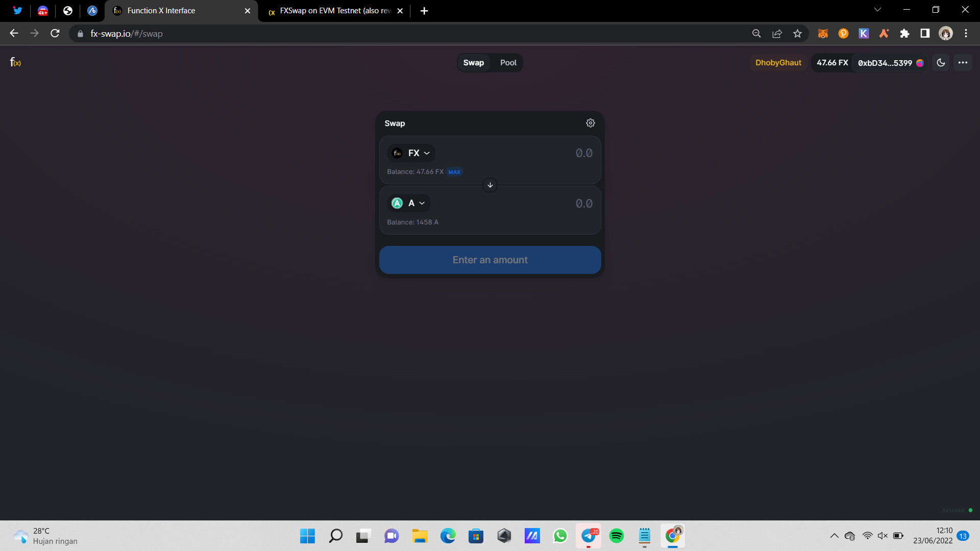Open swap settings gear icon
Viewport: 980px width, 551px height.
pyautogui.click(x=590, y=123)
